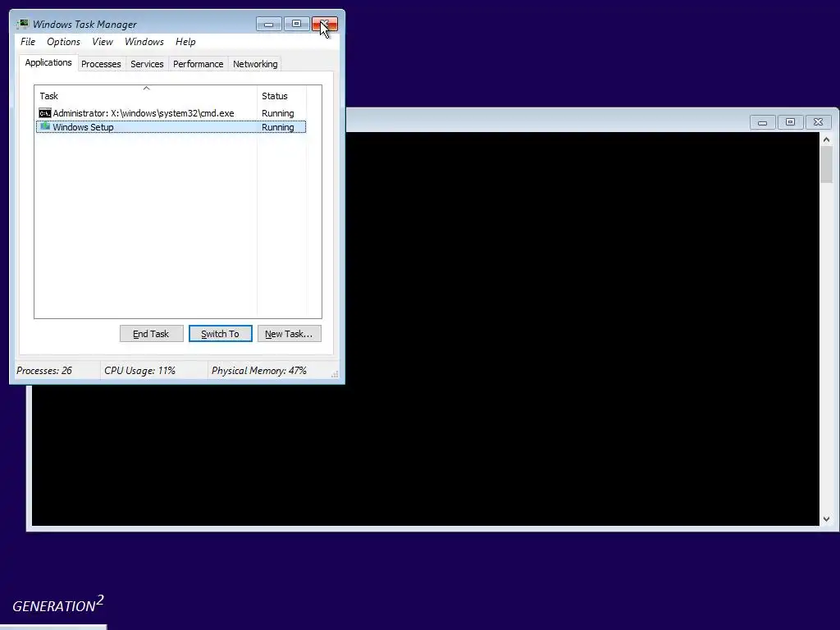The height and width of the screenshot is (630, 840).
Task: Open the File menu
Action: click(28, 42)
